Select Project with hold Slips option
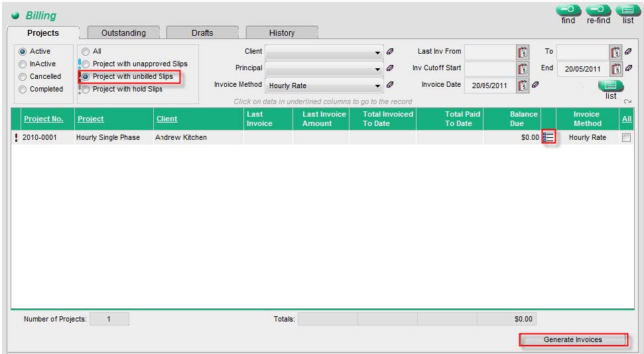The height and width of the screenshot is (354, 644). [x=86, y=89]
